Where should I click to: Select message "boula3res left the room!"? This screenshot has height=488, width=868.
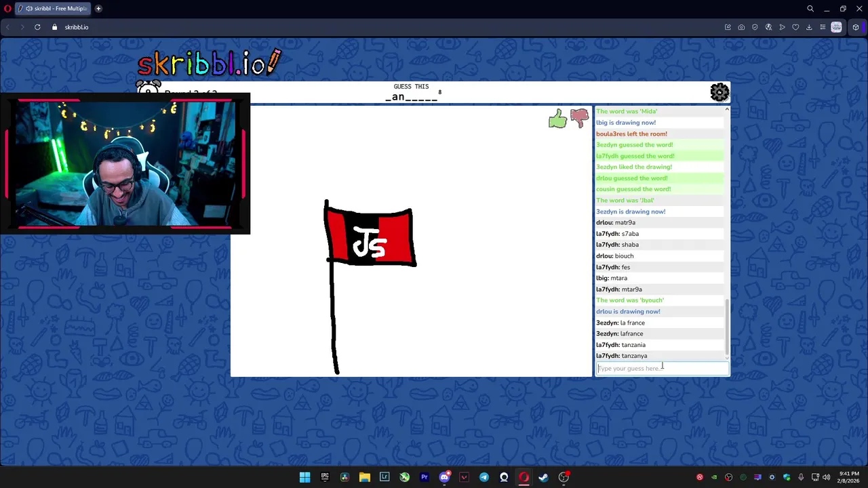pyautogui.click(x=631, y=134)
